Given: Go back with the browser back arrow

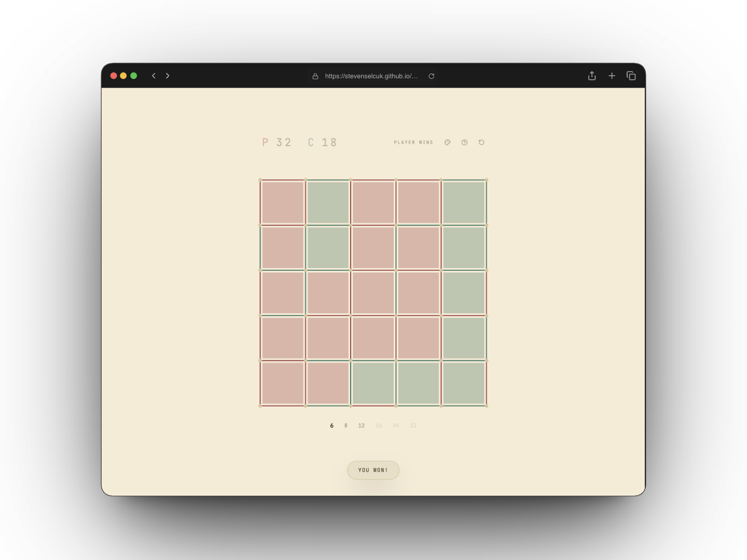Looking at the screenshot, I should (x=154, y=76).
